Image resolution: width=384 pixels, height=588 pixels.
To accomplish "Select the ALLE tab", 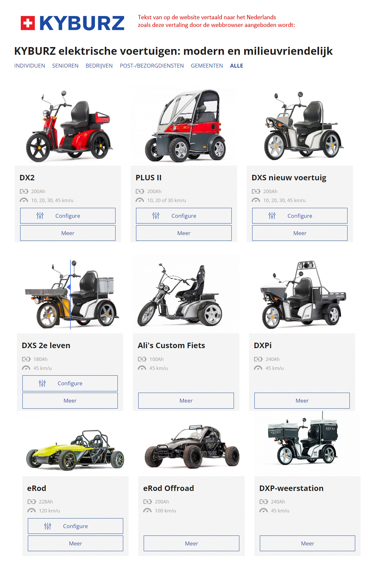I will coord(236,66).
